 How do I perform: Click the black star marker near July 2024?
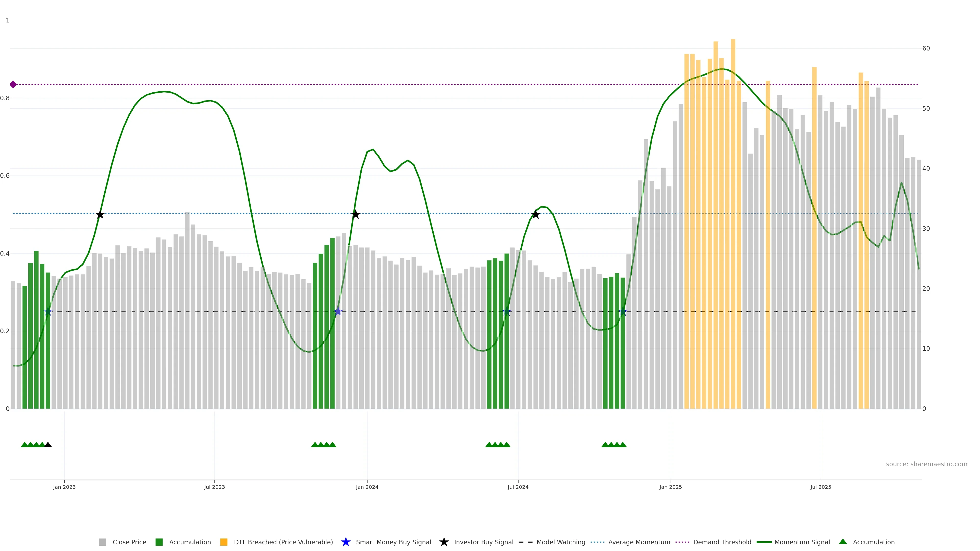pos(535,215)
